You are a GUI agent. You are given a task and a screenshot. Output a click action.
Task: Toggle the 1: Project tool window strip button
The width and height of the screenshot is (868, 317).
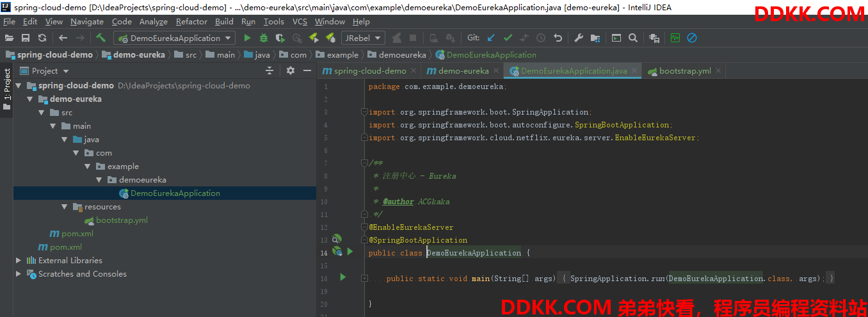[7, 90]
